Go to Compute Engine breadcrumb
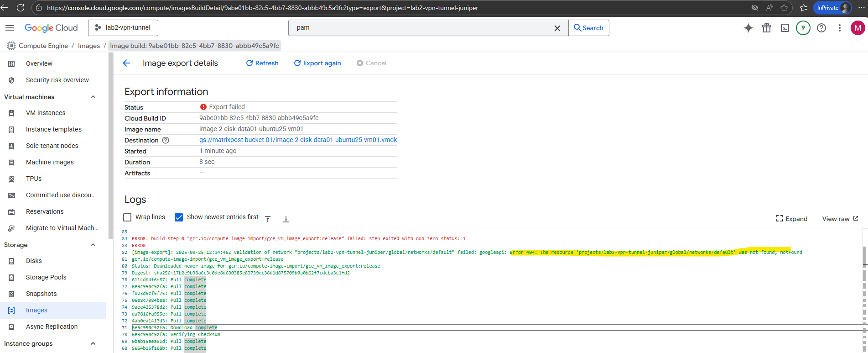The image size is (868, 353). (x=43, y=46)
